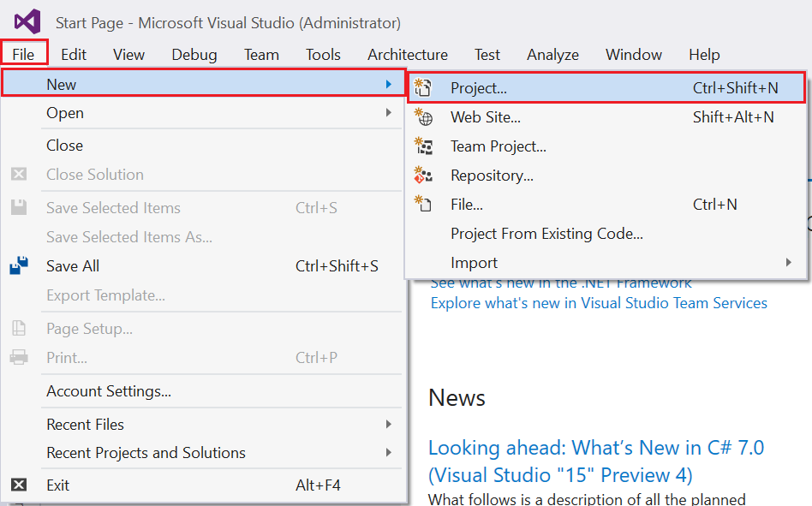Expand the New submenu arrow
This screenshot has height=506, width=812.
pos(388,84)
